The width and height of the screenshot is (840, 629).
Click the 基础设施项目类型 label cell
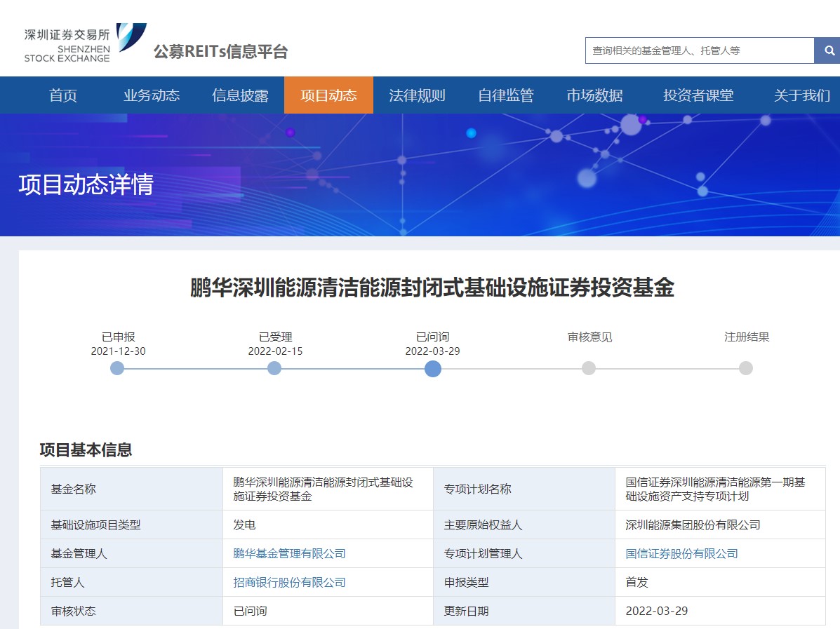(132, 525)
